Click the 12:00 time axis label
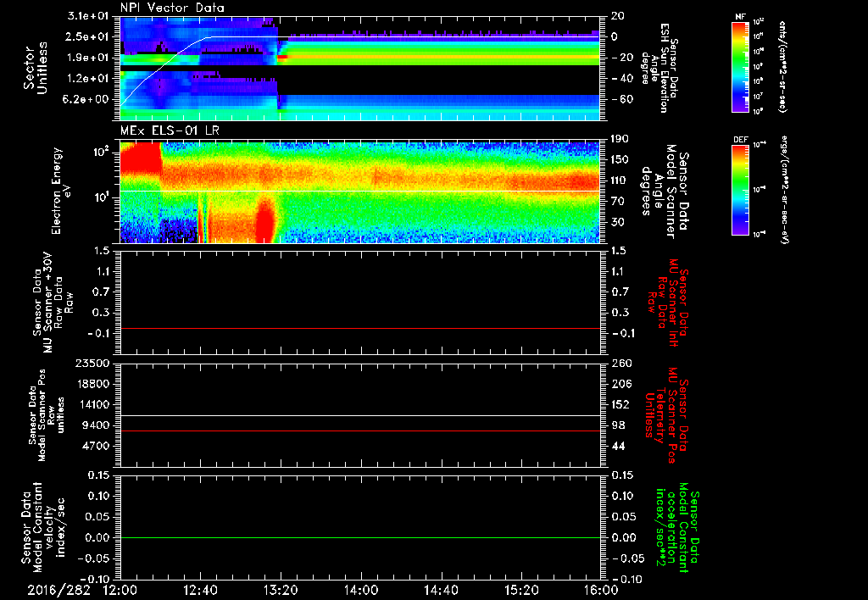 click(120, 590)
